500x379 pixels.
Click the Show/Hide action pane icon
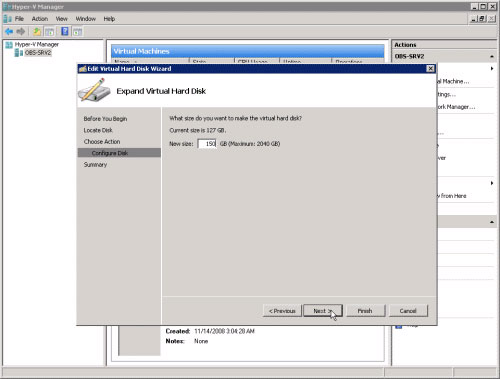click(77, 32)
